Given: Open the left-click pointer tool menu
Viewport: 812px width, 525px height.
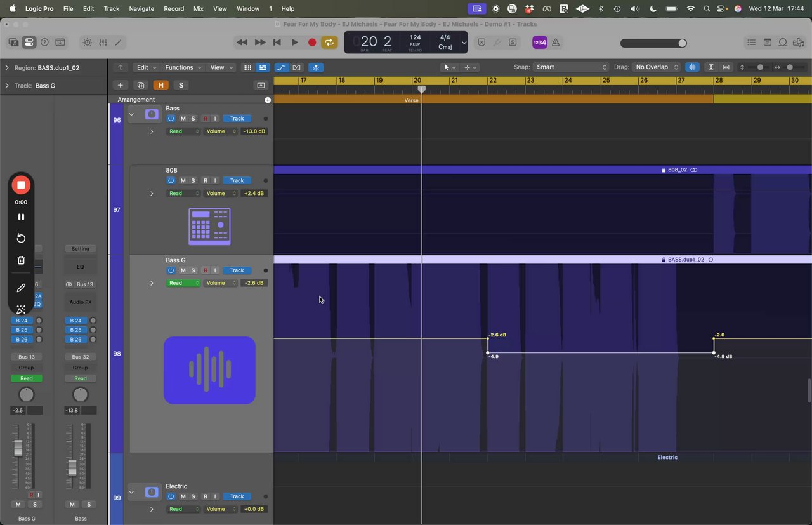Looking at the screenshot, I should (x=450, y=67).
